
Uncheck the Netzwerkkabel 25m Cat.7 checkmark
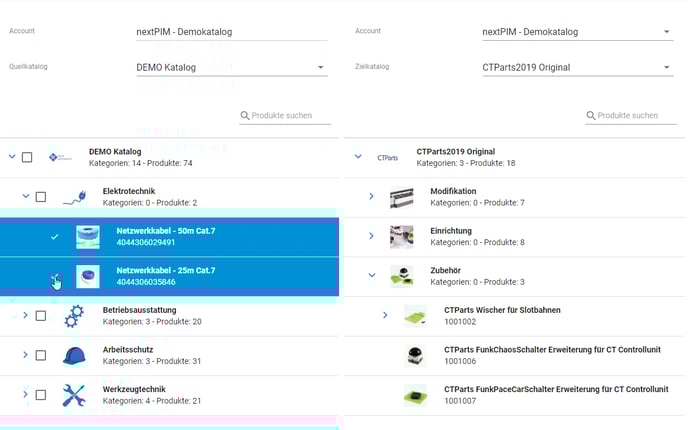54,277
